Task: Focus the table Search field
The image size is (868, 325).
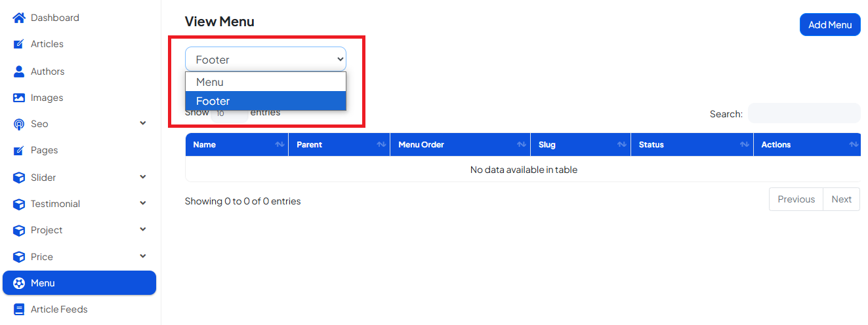Action: [x=804, y=113]
